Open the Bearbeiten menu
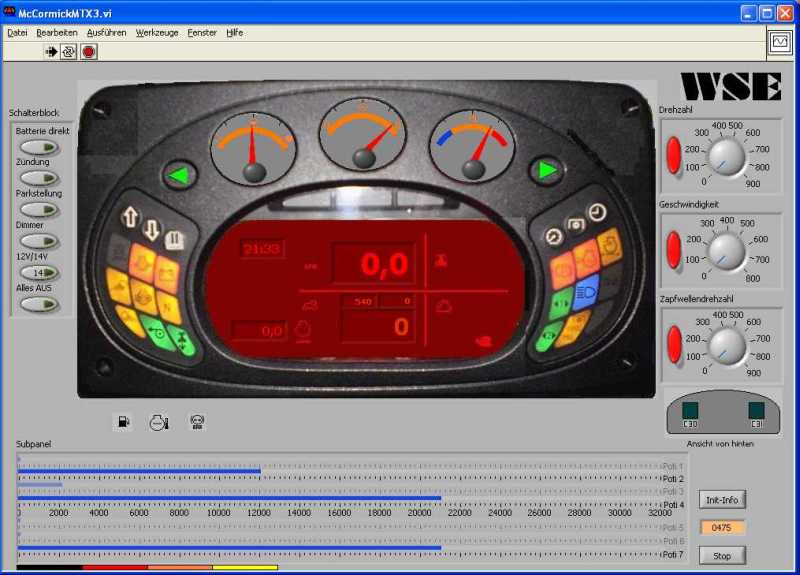Screen dimensions: 800x575 click(x=57, y=33)
